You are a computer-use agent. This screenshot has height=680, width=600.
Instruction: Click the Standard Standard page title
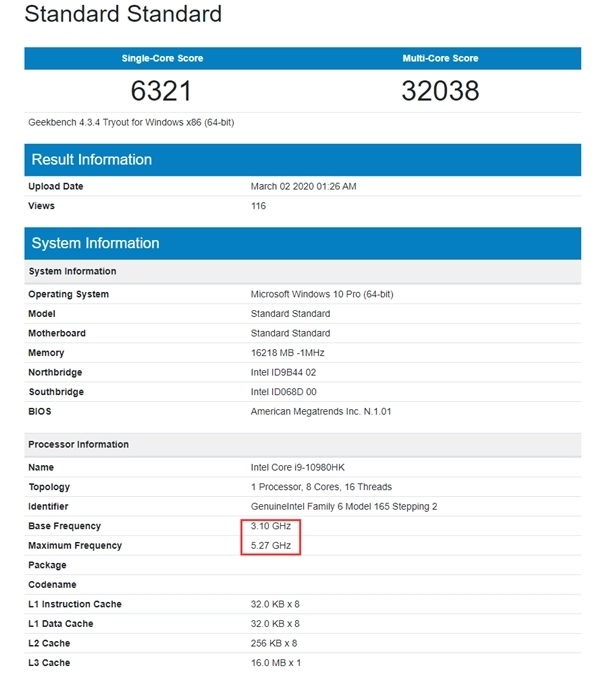pyautogui.click(x=123, y=15)
